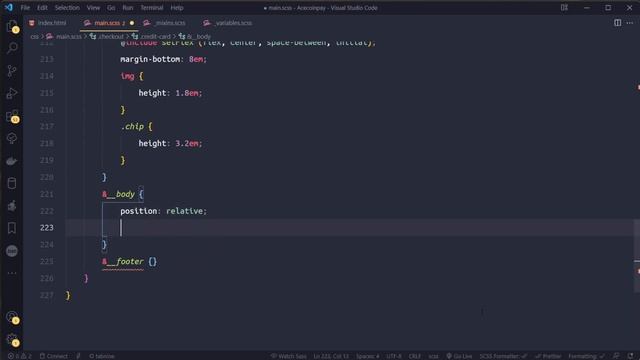Viewport: 640px width, 360px height.
Task: Open the Run and Debug view
Action: (12, 93)
